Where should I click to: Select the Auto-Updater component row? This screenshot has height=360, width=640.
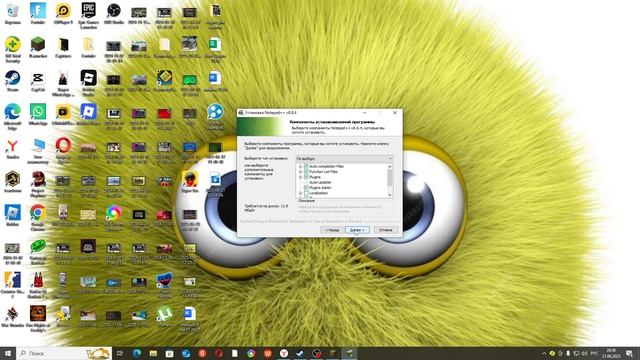point(320,182)
